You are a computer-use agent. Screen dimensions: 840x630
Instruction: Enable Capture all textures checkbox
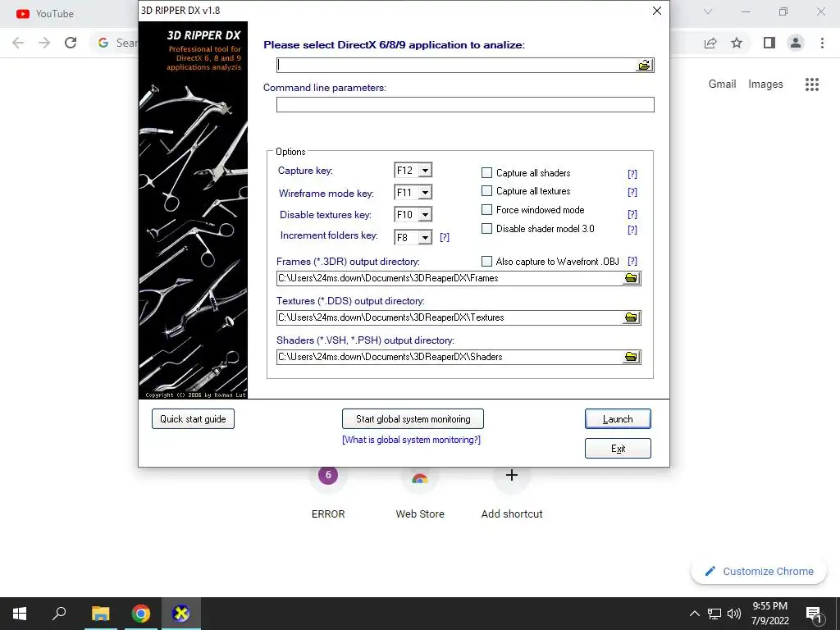486,190
